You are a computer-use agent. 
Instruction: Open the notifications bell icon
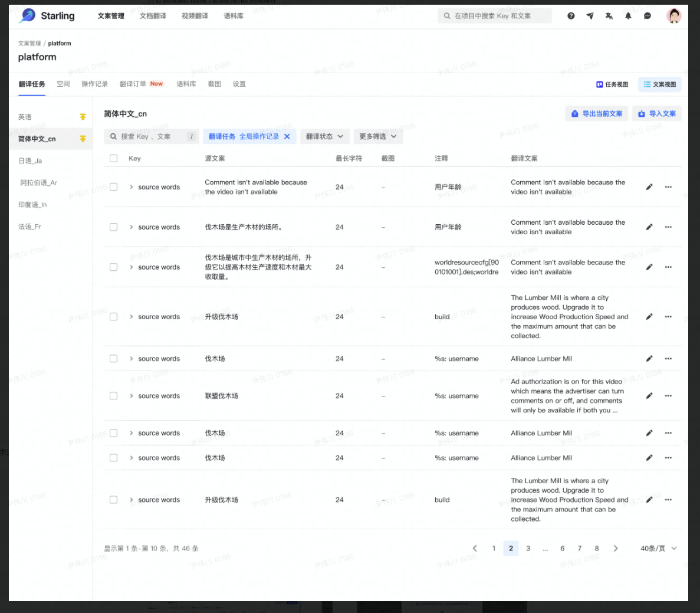pos(628,16)
